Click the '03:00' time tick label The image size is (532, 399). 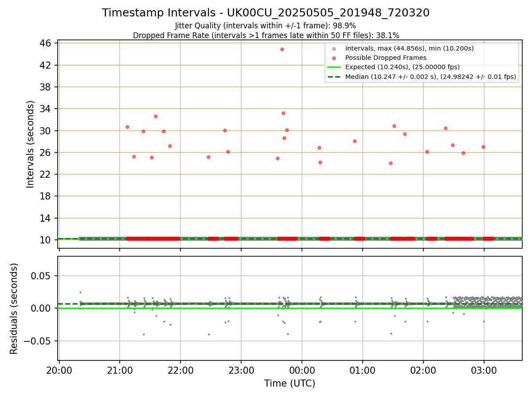click(484, 371)
